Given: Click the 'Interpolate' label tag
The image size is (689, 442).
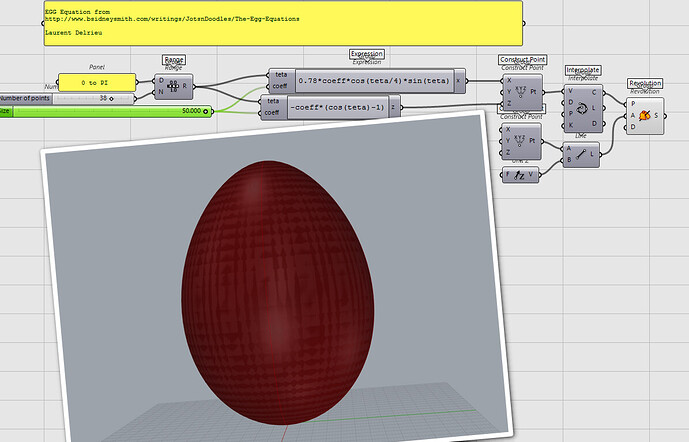Looking at the screenshot, I should (583, 70).
